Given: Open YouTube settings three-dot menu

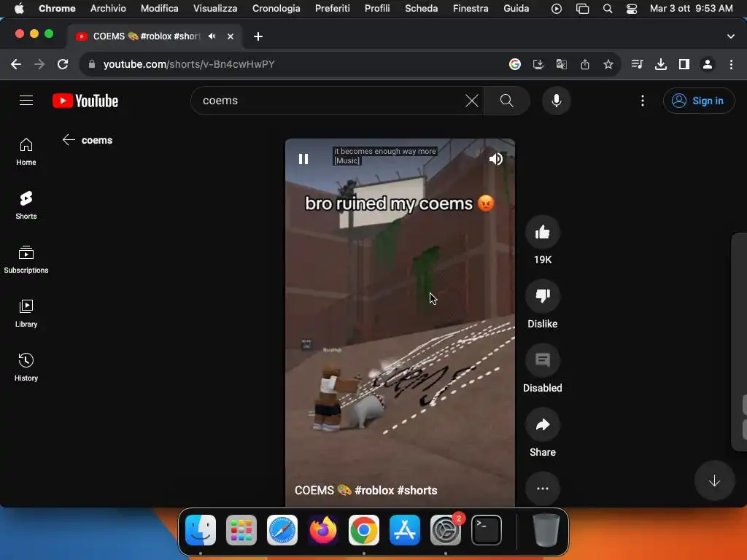Looking at the screenshot, I should pyautogui.click(x=642, y=101).
